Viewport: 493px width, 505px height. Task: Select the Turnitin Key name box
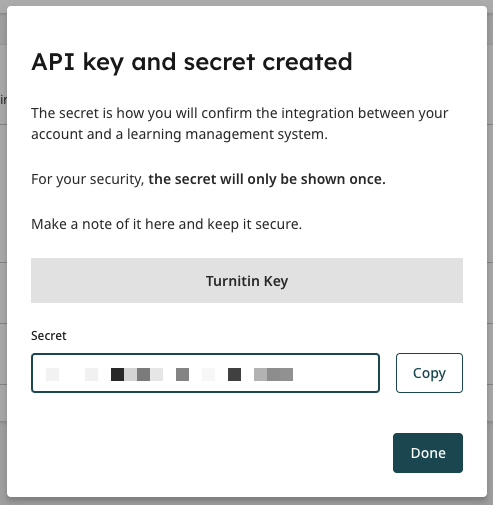[247, 280]
